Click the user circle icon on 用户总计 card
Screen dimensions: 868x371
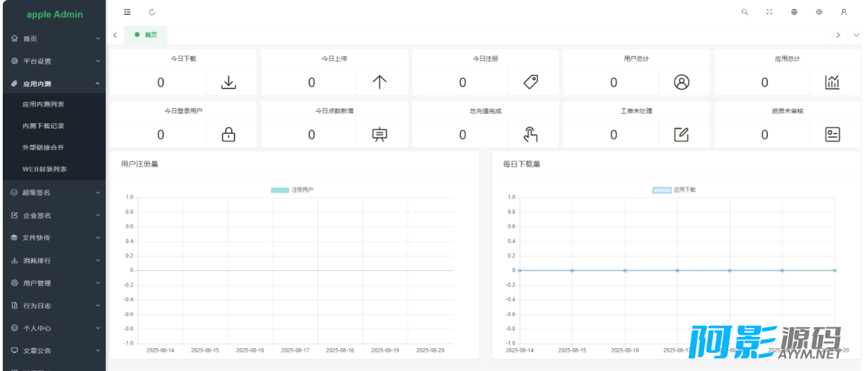(x=682, y=82)
